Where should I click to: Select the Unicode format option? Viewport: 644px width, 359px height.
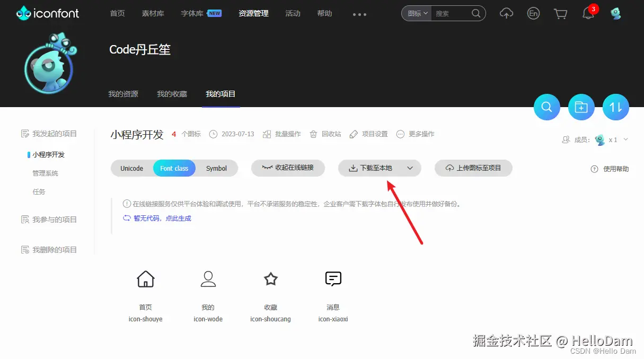(x=131, y=168)
